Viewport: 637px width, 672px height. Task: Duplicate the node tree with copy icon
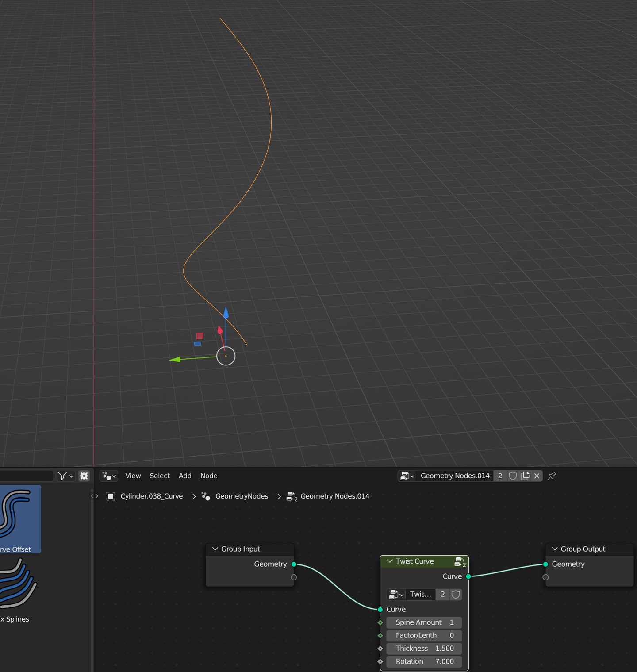pos(525,476)
